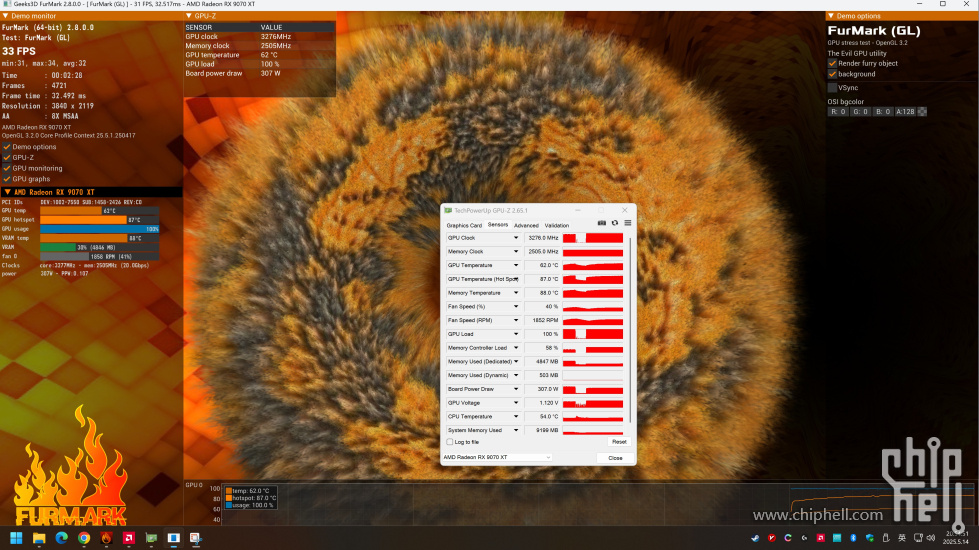Open the GPU Clock sensor dropdown arrow

(516, 238)
